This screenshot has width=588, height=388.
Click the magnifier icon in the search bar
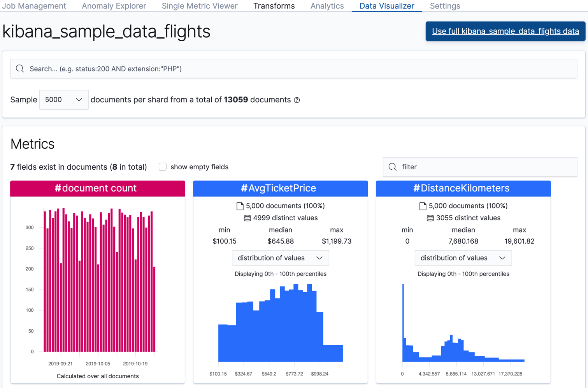(x=20, y=68)
